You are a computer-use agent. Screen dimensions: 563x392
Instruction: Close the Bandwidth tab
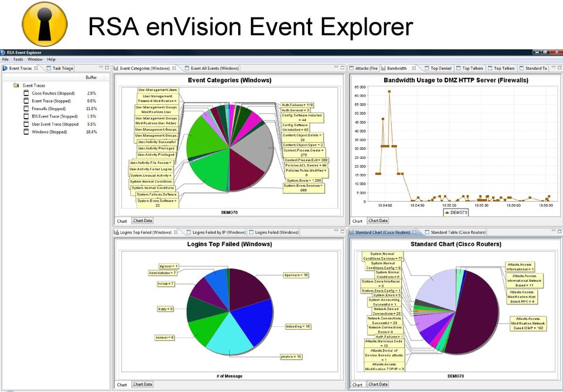click(414, 68)
